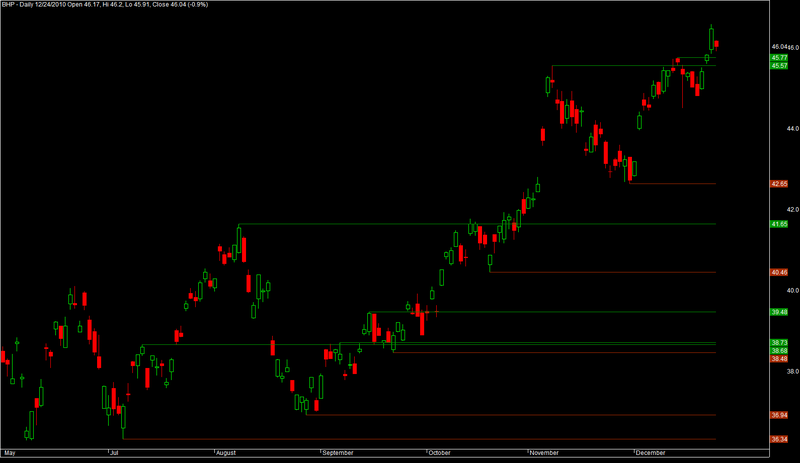Click the 44.0 axis value
Image resolution: width=800 pixels, height=463 pixels.
792,129
